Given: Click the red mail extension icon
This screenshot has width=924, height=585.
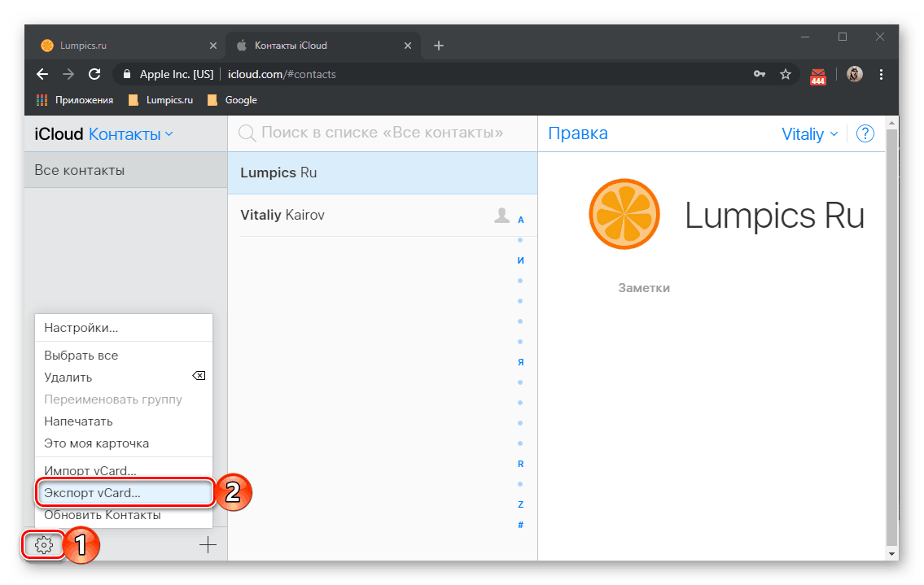Looking at the screenshot, I should [818, 76].
